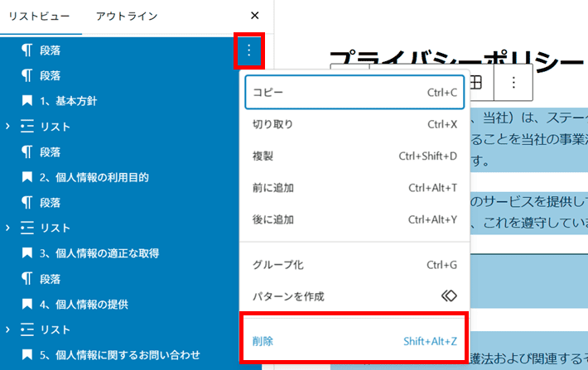Expand the second リスト block chevron
The image size is (588, 370).
7,228
